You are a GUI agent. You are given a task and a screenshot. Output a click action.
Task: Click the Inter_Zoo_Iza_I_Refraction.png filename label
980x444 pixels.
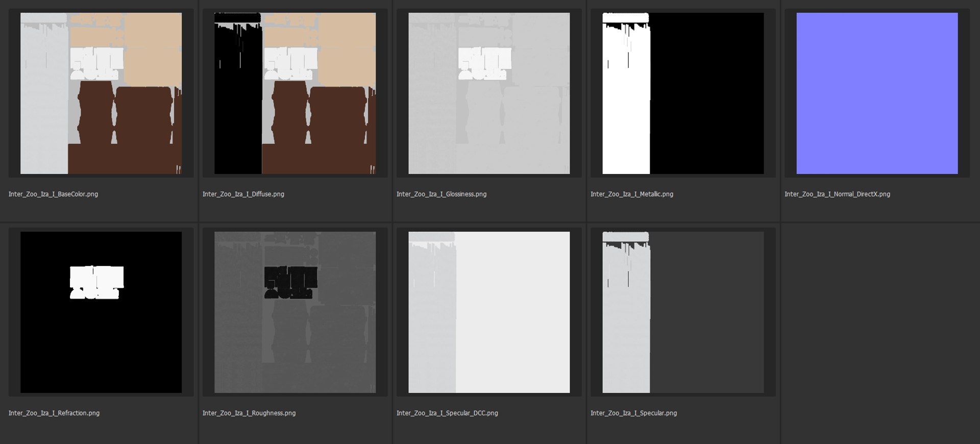coord(54,413)
